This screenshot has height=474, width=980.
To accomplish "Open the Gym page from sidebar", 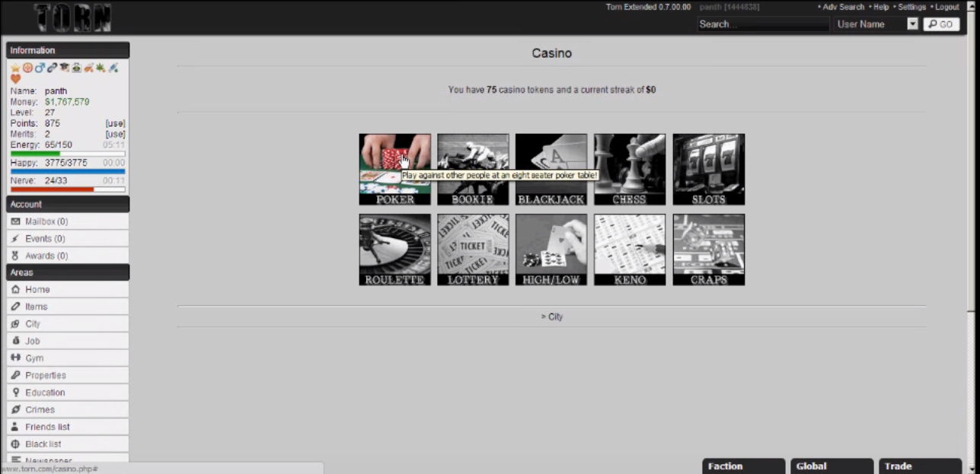I will pyautogui.click(x=34, y=358).
